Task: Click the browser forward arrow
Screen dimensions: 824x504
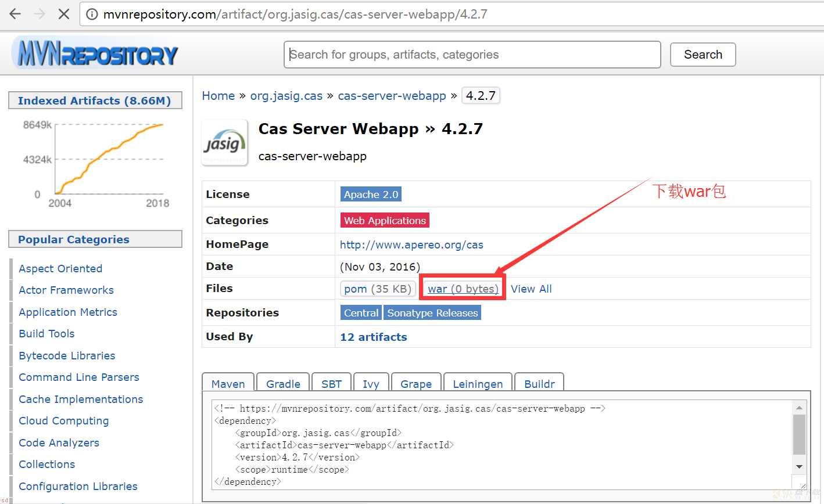Action: coord(40,14)
